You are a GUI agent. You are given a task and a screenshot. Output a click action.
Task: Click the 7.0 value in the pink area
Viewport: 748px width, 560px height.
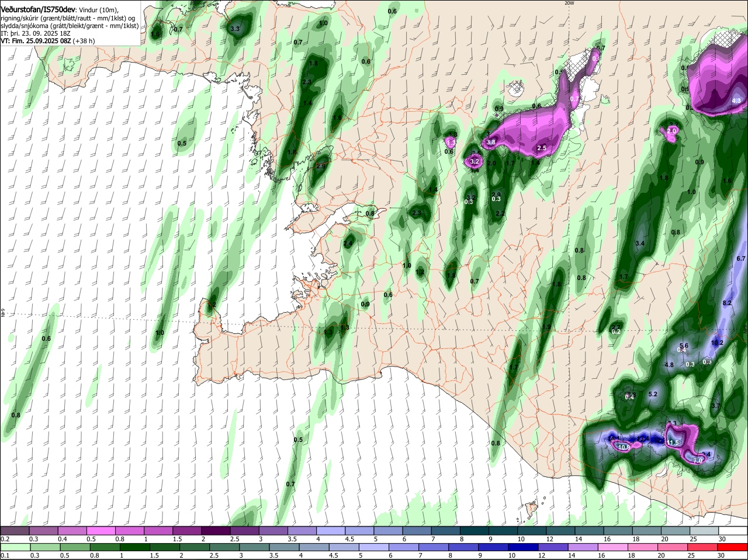(698, 461)
